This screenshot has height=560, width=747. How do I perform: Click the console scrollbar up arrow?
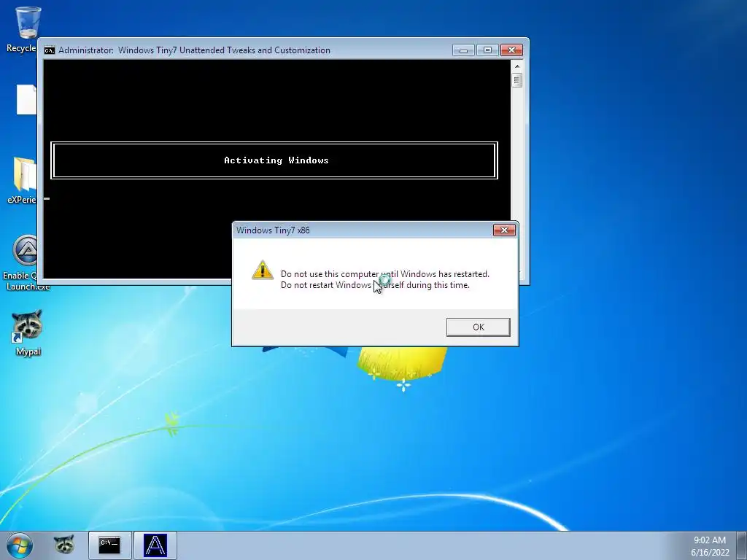pyautogui.click(x=517, y=66)
